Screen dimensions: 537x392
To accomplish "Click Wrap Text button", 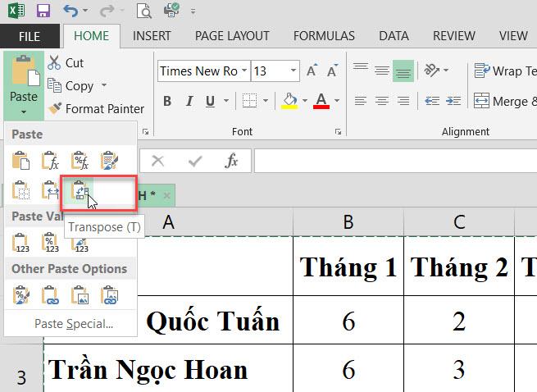I will click(505, 71).
